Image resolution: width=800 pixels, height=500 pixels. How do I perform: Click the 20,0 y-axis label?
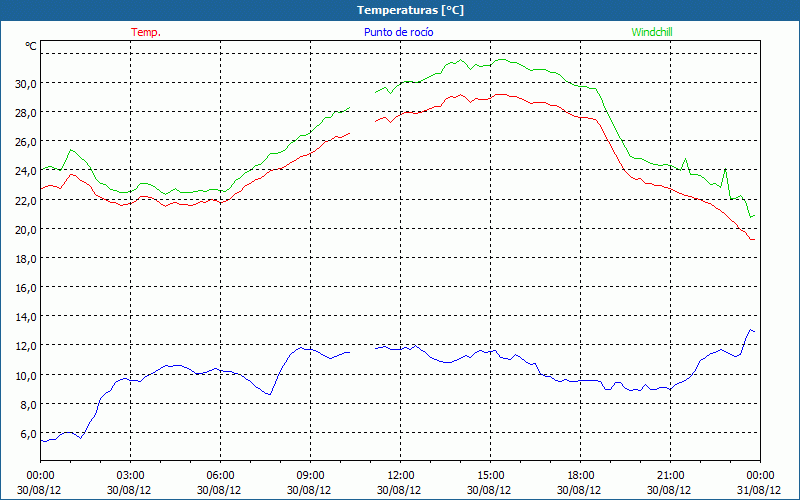[x=26, y=230]
